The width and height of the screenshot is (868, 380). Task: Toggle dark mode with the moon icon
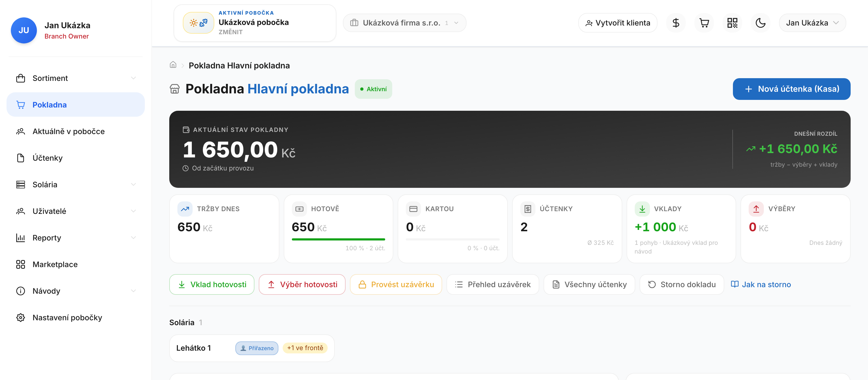761,23
